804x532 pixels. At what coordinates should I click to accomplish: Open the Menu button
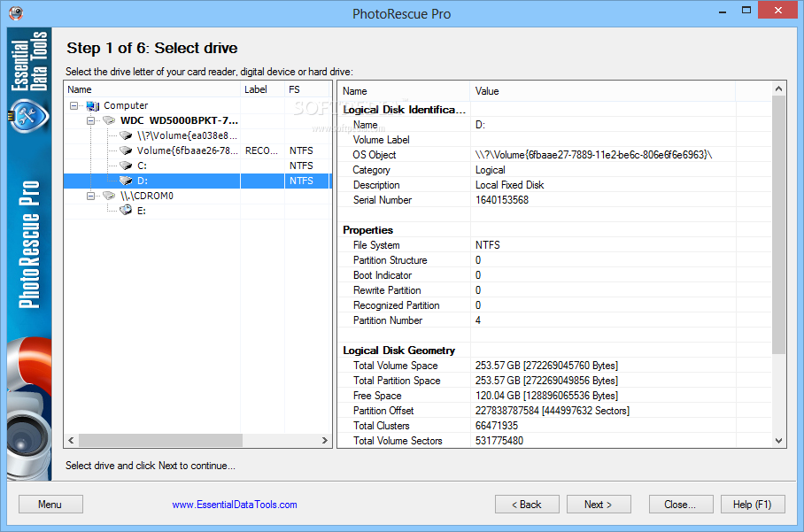click(50, 505)
